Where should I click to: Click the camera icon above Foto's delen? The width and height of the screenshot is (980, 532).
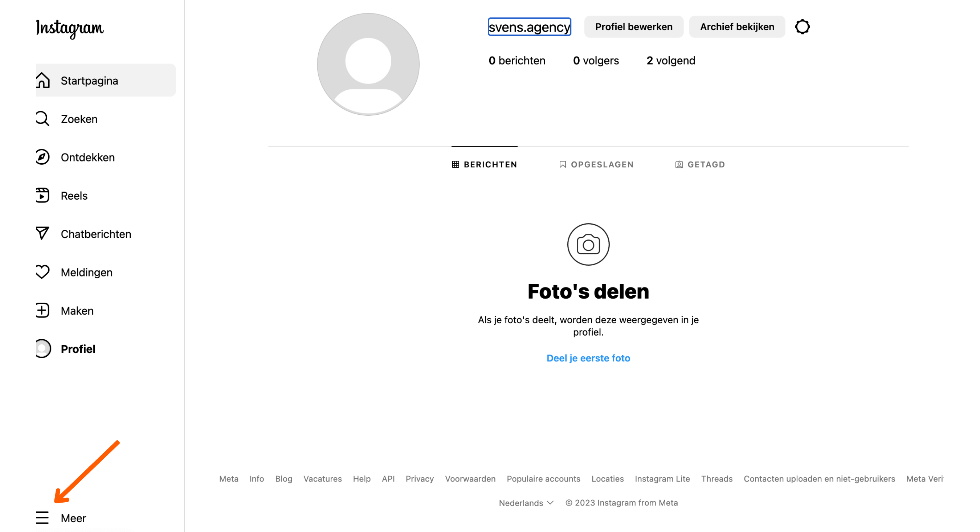click(x=588, y=245)
